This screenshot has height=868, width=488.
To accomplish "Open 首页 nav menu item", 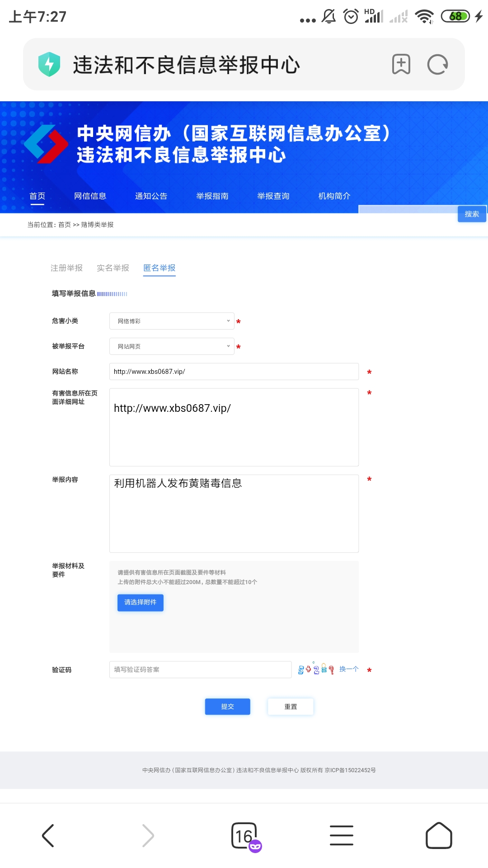I will 38,196.
